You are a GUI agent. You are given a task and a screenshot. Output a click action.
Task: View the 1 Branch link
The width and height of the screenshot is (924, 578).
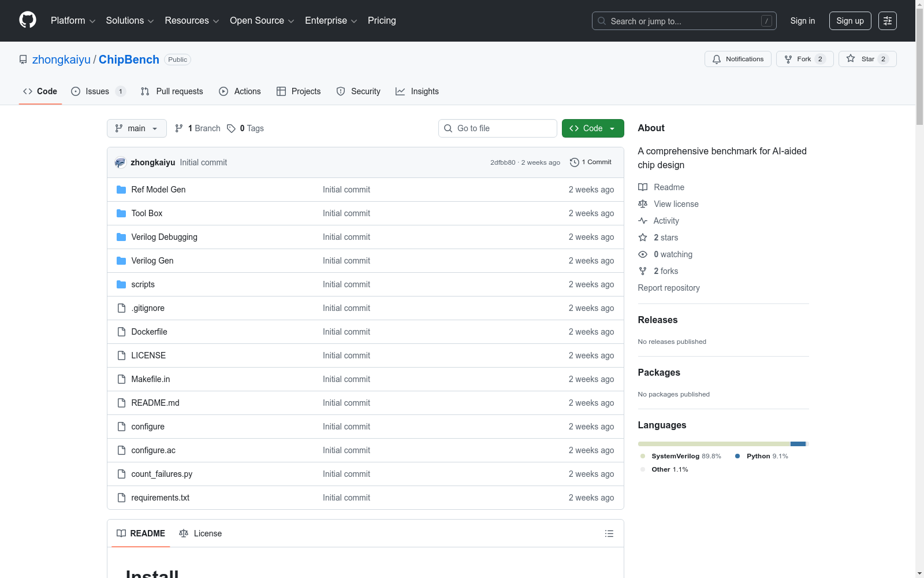[198, 128]
